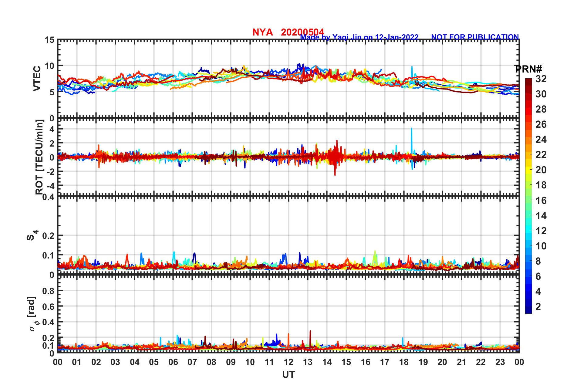Click the x-axis tick label 12
The width and height of the screenshot is (577, 392).
[x=288, y=362]
